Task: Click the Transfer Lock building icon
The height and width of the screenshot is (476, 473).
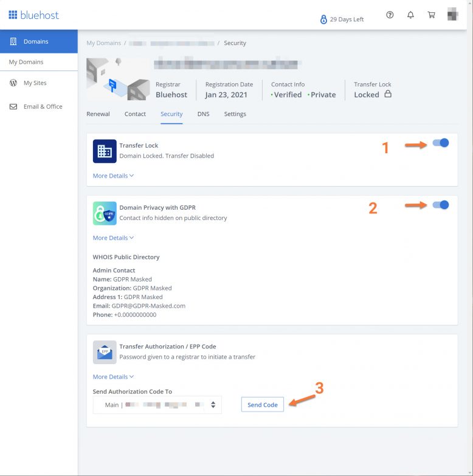Action: [105, 151]
